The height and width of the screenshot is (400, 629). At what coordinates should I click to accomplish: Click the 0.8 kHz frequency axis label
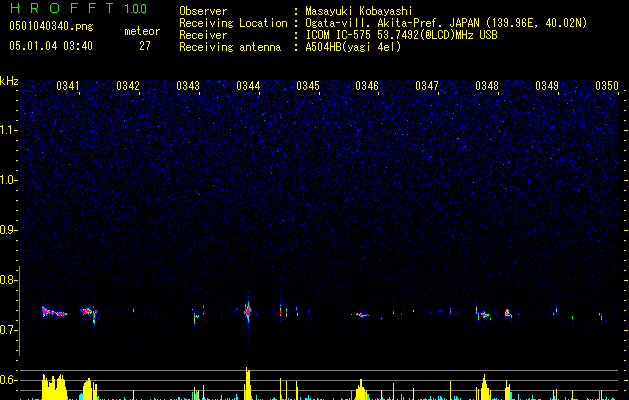(x=8, y=280)
